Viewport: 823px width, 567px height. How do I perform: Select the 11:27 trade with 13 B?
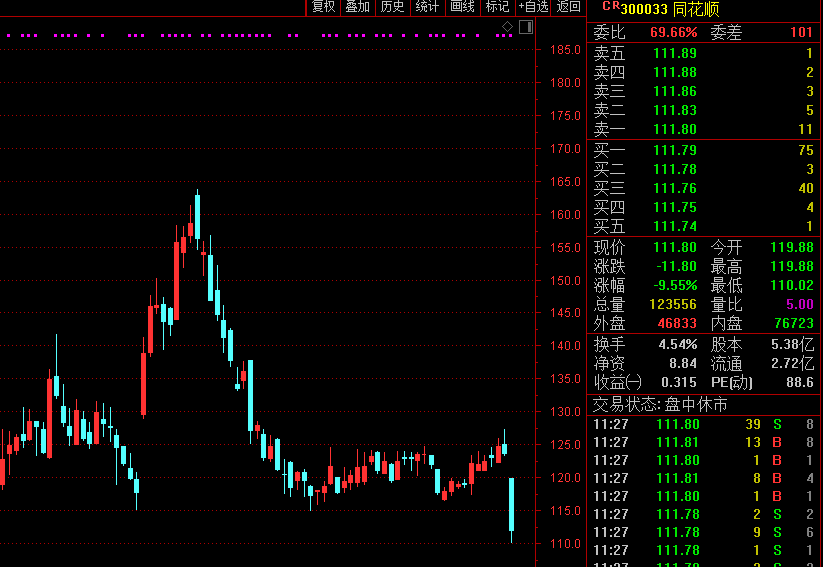pos(704,443)
